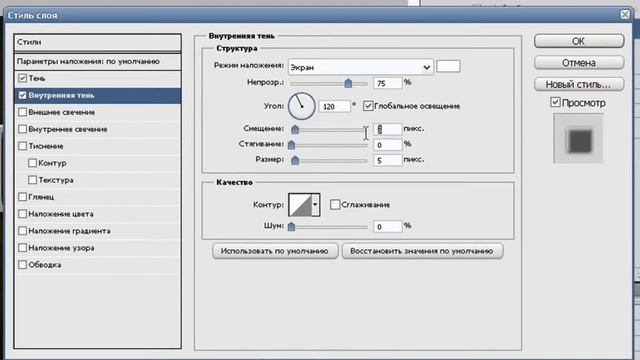Click the Стягивание slider handle
This screenshot has width=640, height=360.
pyautogui.click(x=291, y=145)
